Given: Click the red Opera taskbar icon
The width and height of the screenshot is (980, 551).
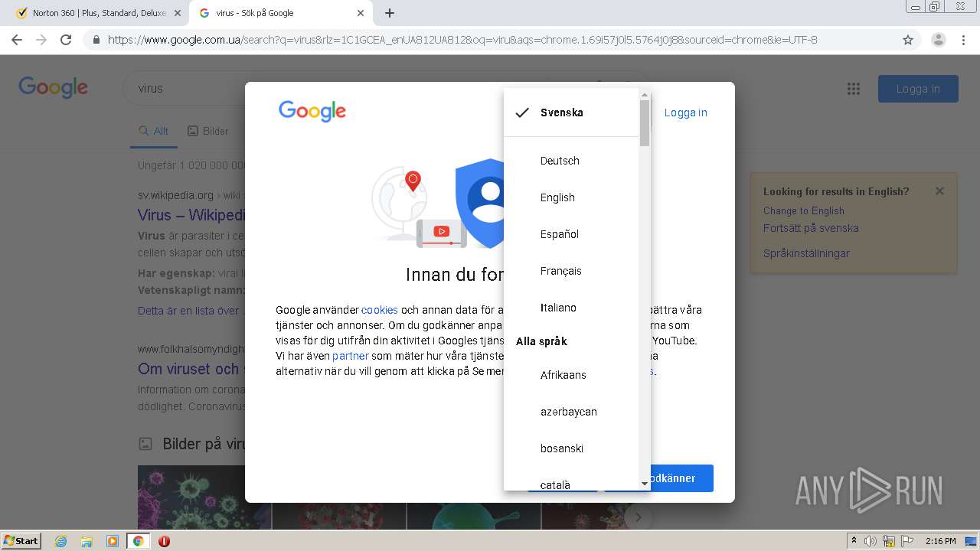Looking at the screenshot, I should point(164,541).
